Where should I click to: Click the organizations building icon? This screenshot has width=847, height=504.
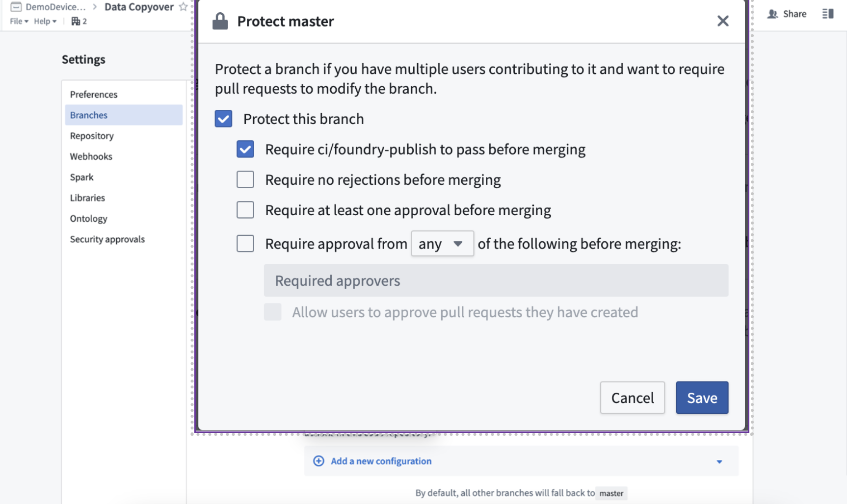point(76,21)
